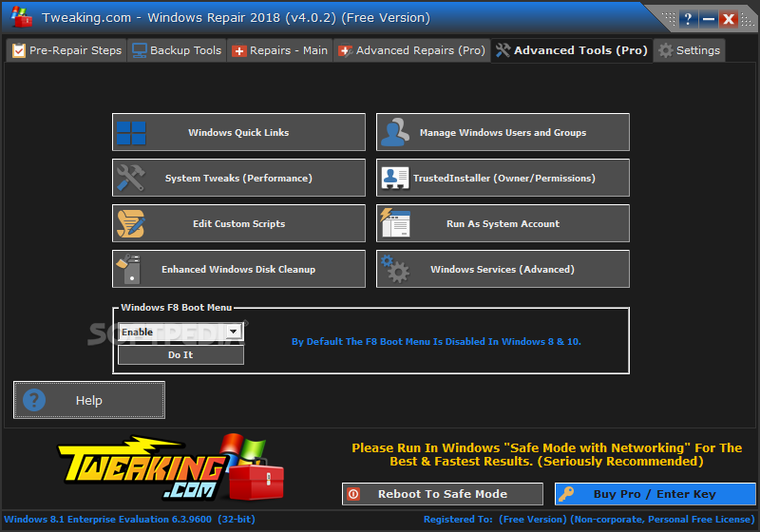Click the Help button

tap(89, 400)
